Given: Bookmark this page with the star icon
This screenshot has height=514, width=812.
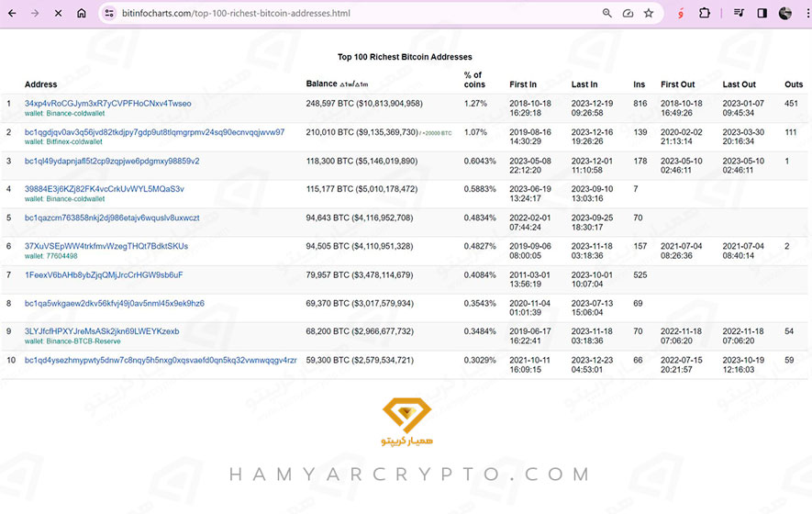Looking at the screenshot, I should coord(649,14).
